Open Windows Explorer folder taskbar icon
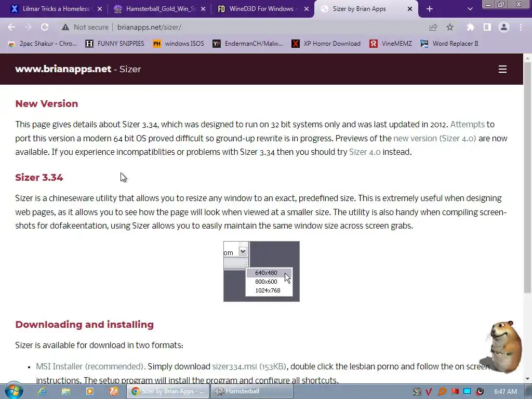The width and height of the screenshot is (532, 399). (65, 391)
